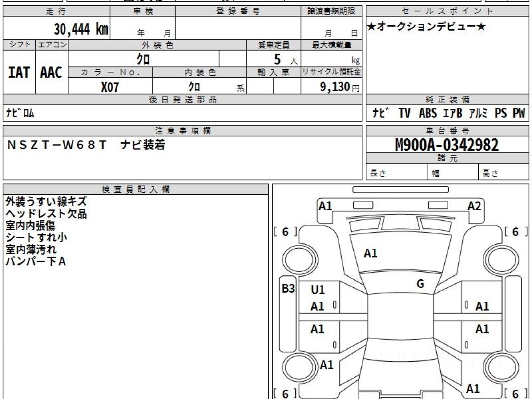Select the 内装色 header
The width and height of the screenshot is (532, 399).
pyautogui.click(x=199, y=72)
